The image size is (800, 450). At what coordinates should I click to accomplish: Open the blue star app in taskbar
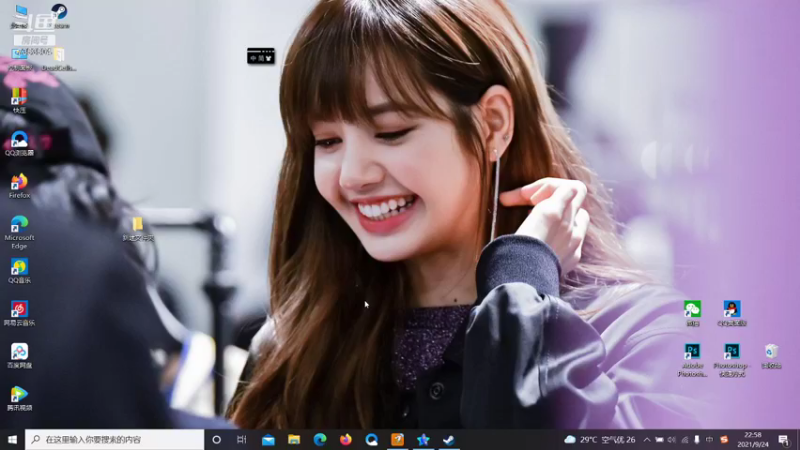[423, 439]
